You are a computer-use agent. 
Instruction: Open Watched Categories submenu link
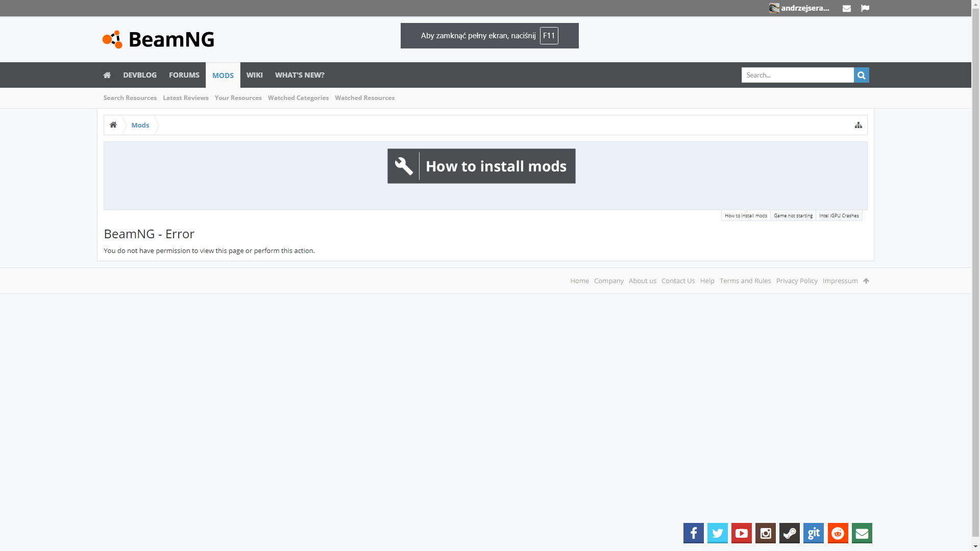point(298,98)
